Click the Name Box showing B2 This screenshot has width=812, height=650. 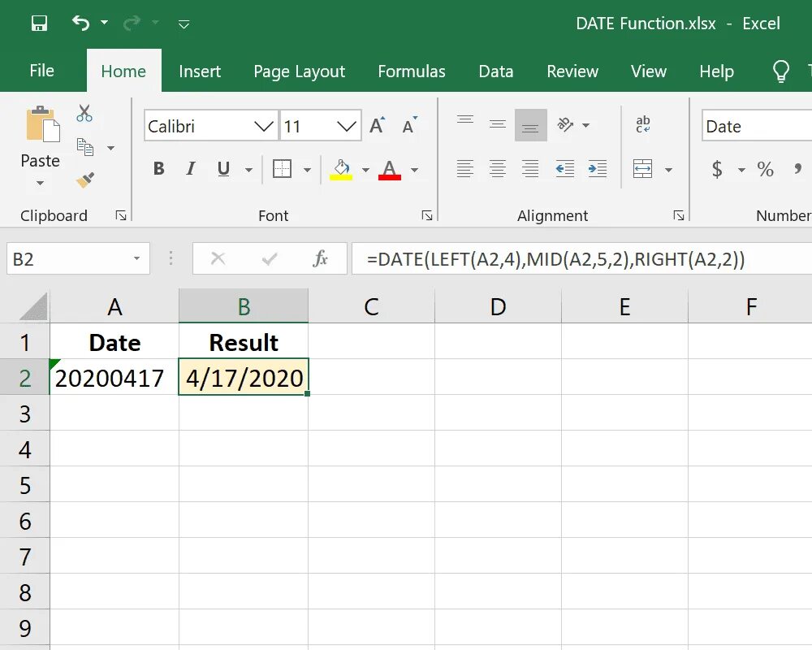click(78, 258)
